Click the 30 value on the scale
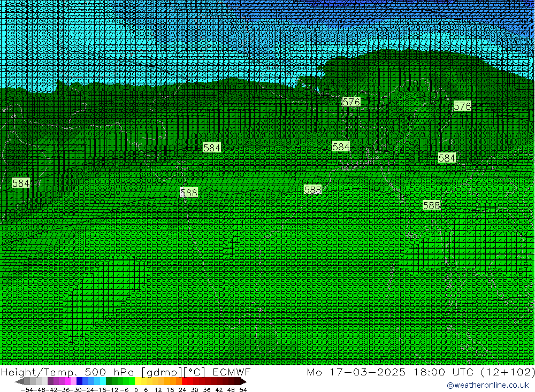Screen dimensions: 535x392 tap(195, 390)
